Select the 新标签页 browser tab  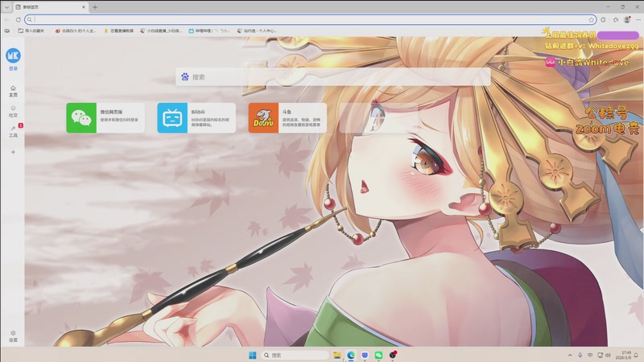pos(51,7)
